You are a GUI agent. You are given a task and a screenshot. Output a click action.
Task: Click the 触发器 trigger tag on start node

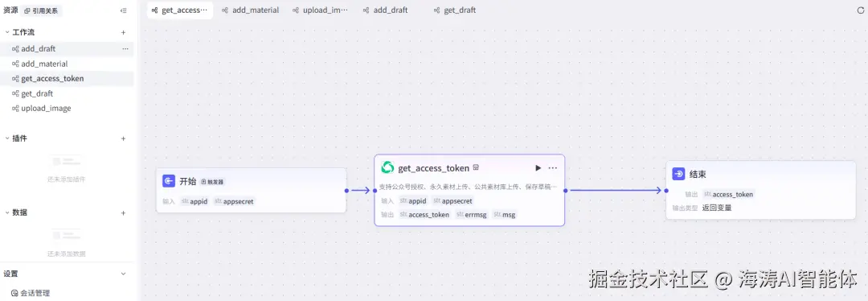click(212, 182)
